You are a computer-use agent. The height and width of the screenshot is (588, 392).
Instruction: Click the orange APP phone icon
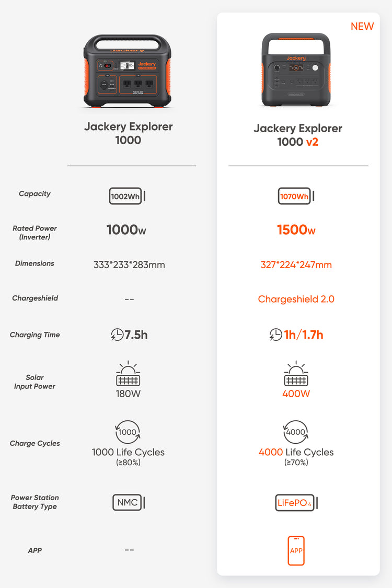[296, 550]
